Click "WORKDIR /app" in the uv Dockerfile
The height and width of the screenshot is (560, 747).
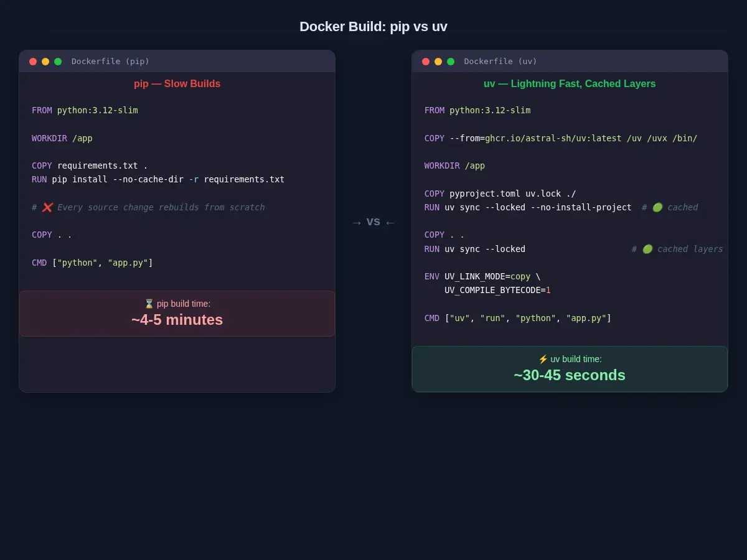click(454, 166)
